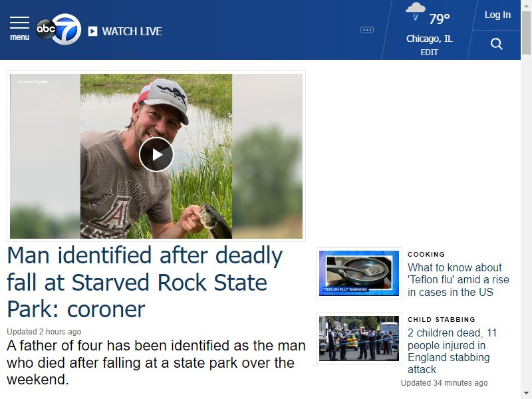Play the Starved Rock video
This screenshot has width=532, height=399.
pyautogui.click(x=156, y=155)
